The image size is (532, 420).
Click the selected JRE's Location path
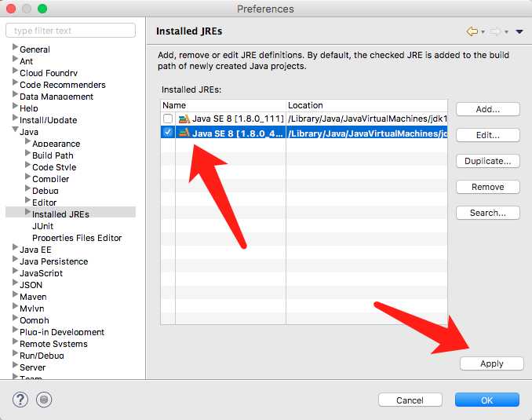pyautogui.click(x=367, y=133)
